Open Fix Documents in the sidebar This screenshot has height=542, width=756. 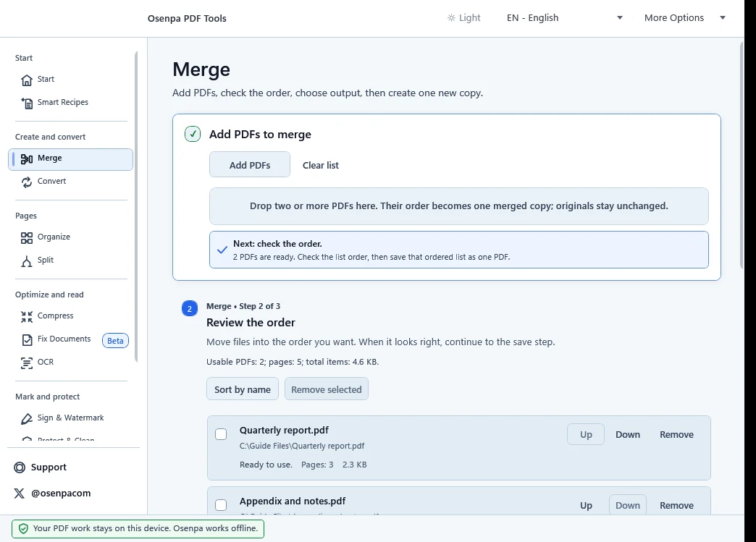click(x=64, y=339)
